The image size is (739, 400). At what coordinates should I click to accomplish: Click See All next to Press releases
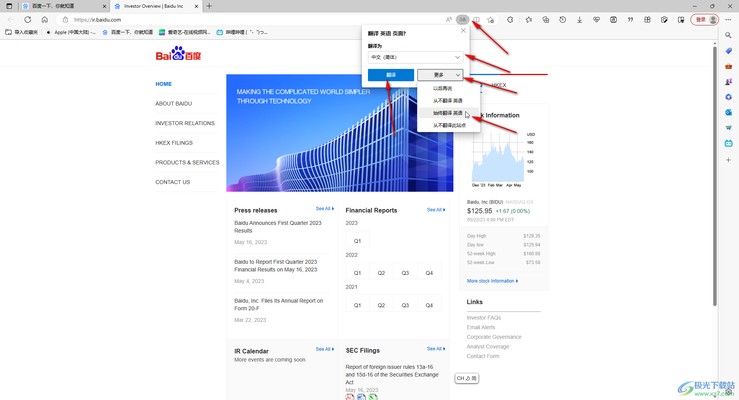point(324,209)
